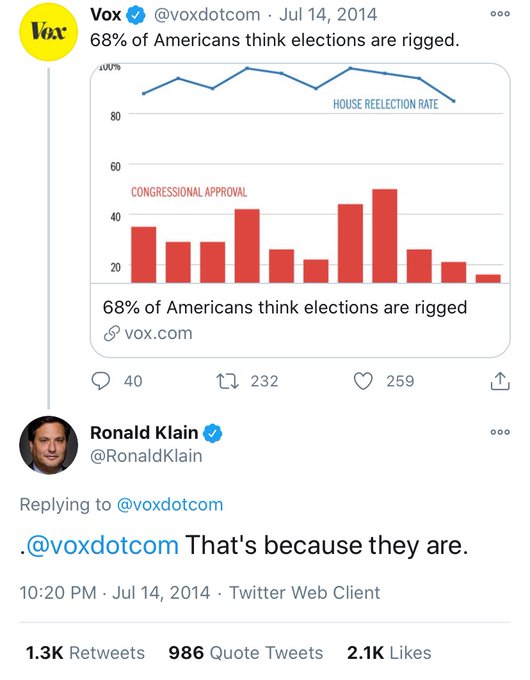Open the Ronald Klain display name
530x680 pixels.
coord(144,433)
